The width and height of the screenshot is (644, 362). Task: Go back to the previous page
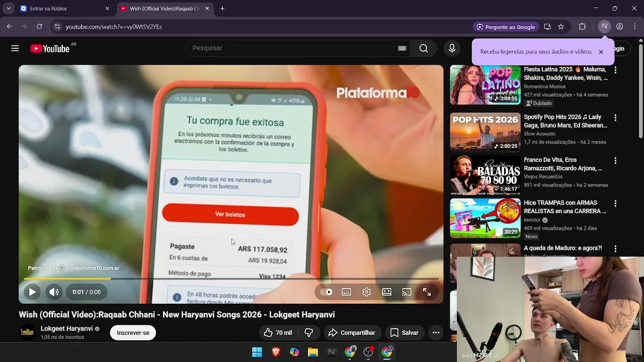pos(10,27)
